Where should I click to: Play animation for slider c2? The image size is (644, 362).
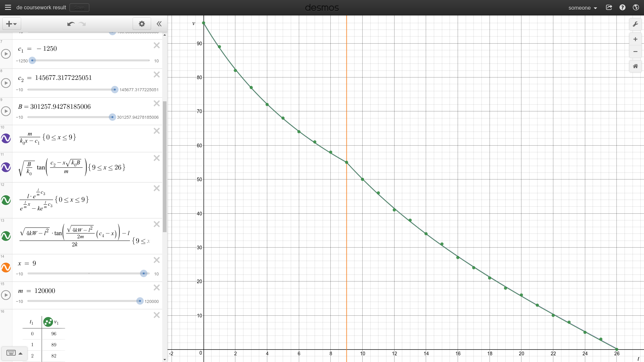6,83
